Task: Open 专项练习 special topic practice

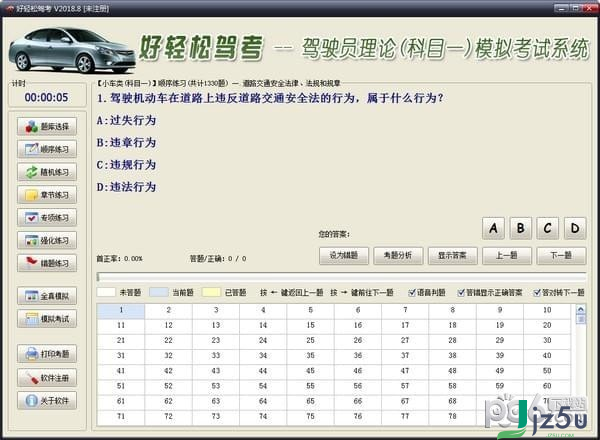Action: [x=47, y=218]
